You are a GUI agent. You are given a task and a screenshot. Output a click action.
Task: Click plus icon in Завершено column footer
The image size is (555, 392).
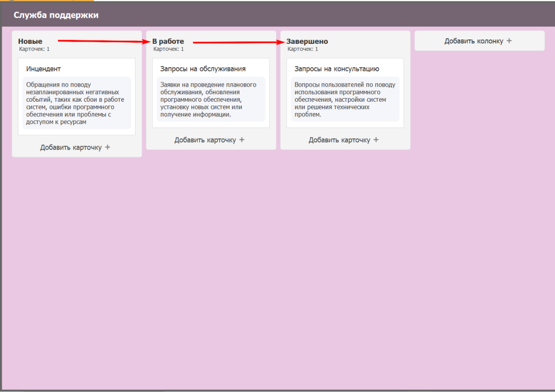click(x=376, y=140)
